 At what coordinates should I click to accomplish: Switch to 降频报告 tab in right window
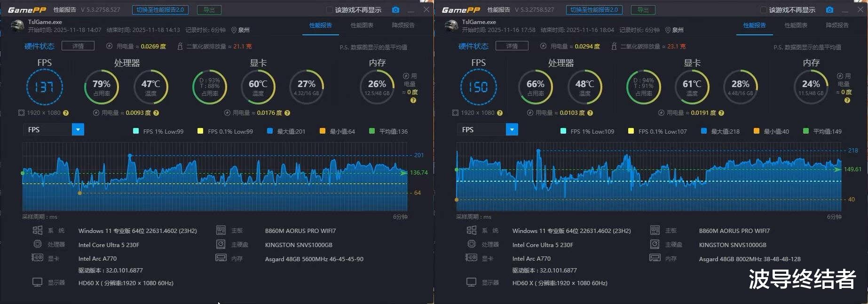pos(837,25)
